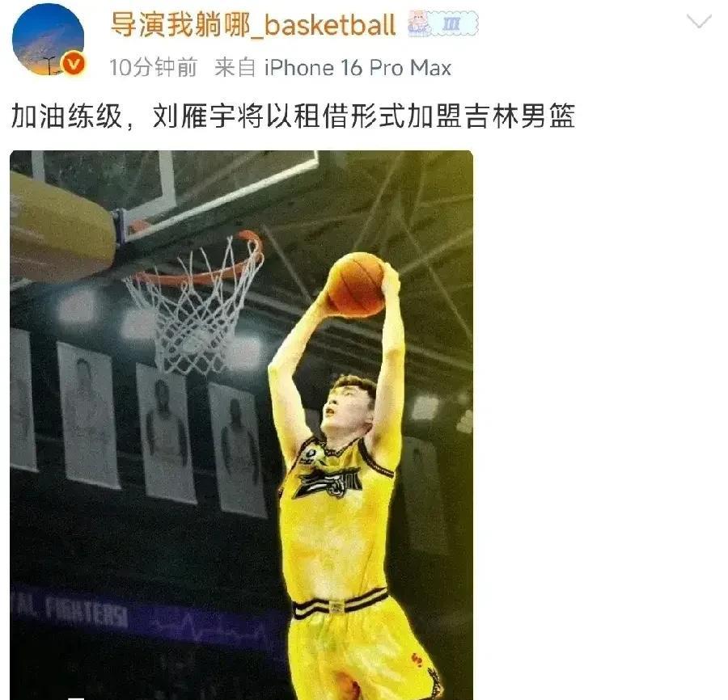The image size is (728, 700).
Task: Click the 加油练级 phrase in the post
Action: click(66, 116)
